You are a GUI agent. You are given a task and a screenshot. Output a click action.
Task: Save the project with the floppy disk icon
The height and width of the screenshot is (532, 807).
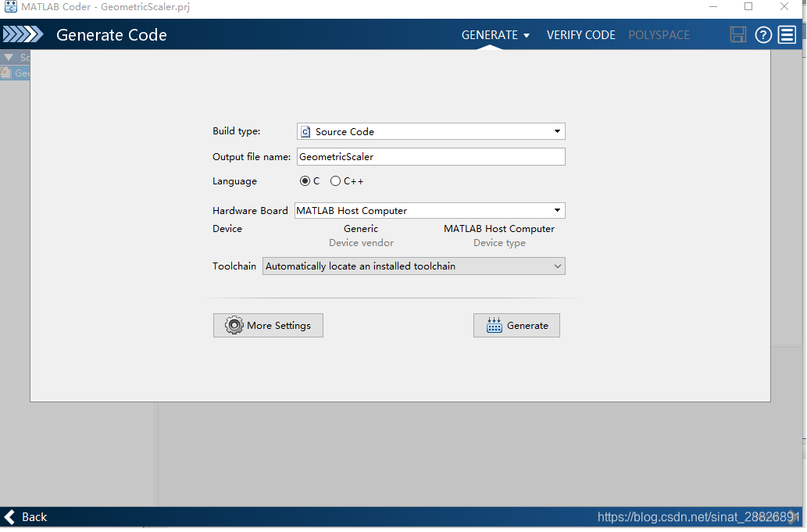tap(738, 34)
